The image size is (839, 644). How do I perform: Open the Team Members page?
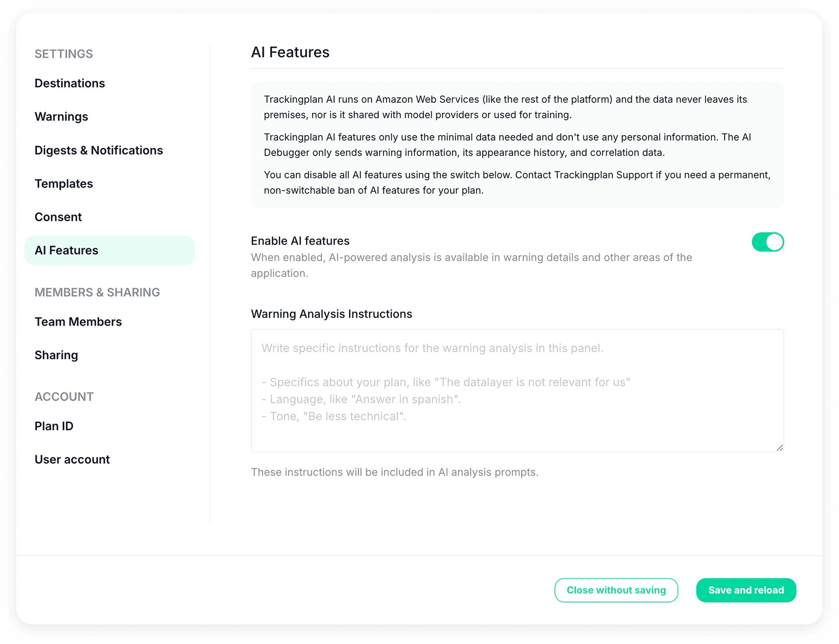click(x=78, y=322)
